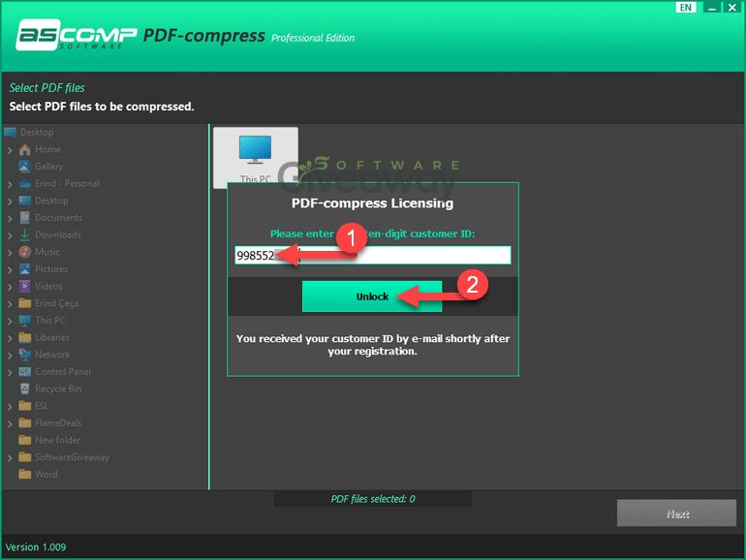Click the ASCOMP Software logo
Screen dimensions: 746x560
click(x=77, y=35)
